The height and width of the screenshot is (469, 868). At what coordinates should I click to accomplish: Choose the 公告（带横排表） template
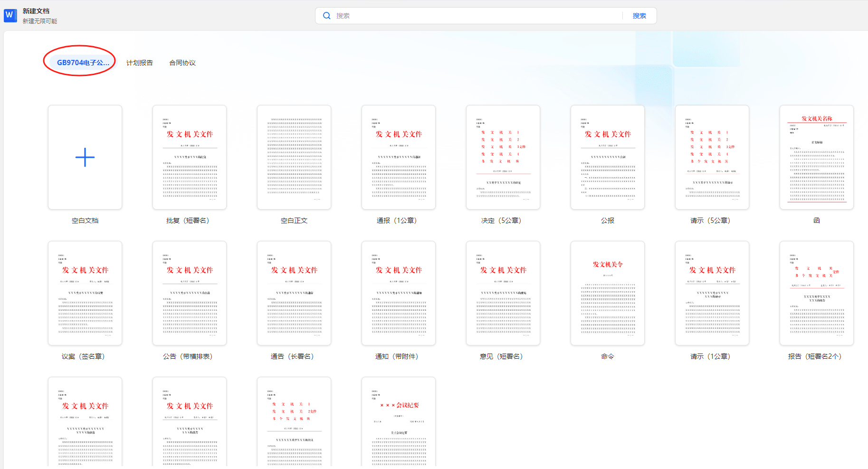pos(189,293)
